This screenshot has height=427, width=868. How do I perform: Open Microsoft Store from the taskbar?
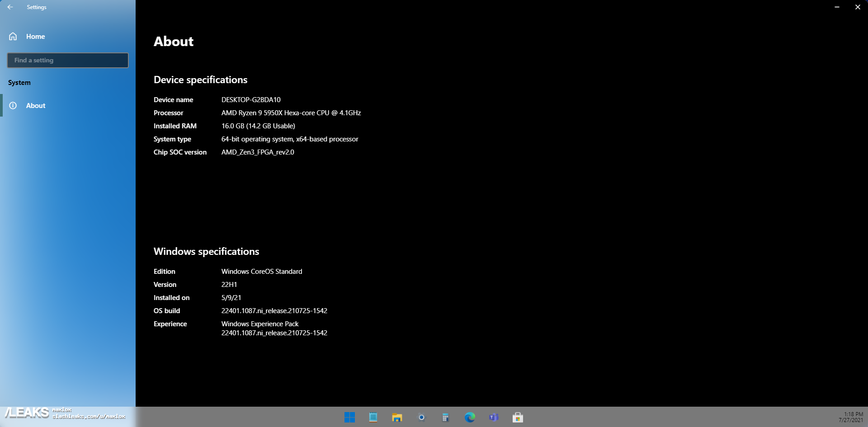pos(518,417)
